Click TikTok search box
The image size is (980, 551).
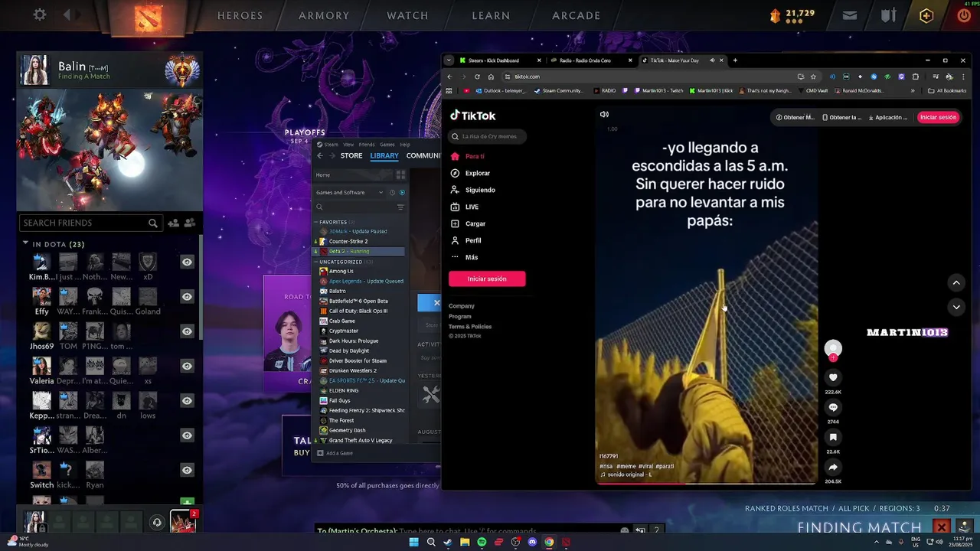487,136
